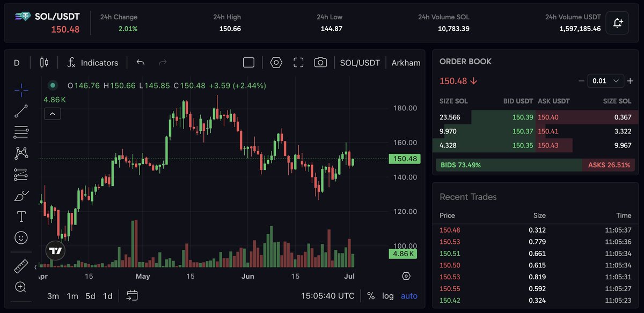Click the order book last price 150.48
644x313 pixels.
(453, 81)
